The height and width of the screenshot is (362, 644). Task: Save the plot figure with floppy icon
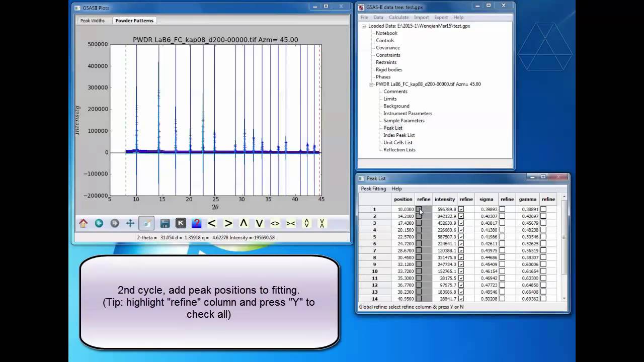click(165, 223)
